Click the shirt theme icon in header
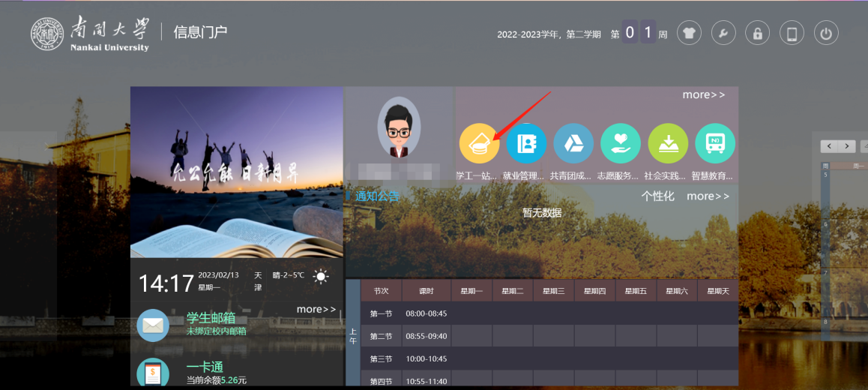 [689, 34]
